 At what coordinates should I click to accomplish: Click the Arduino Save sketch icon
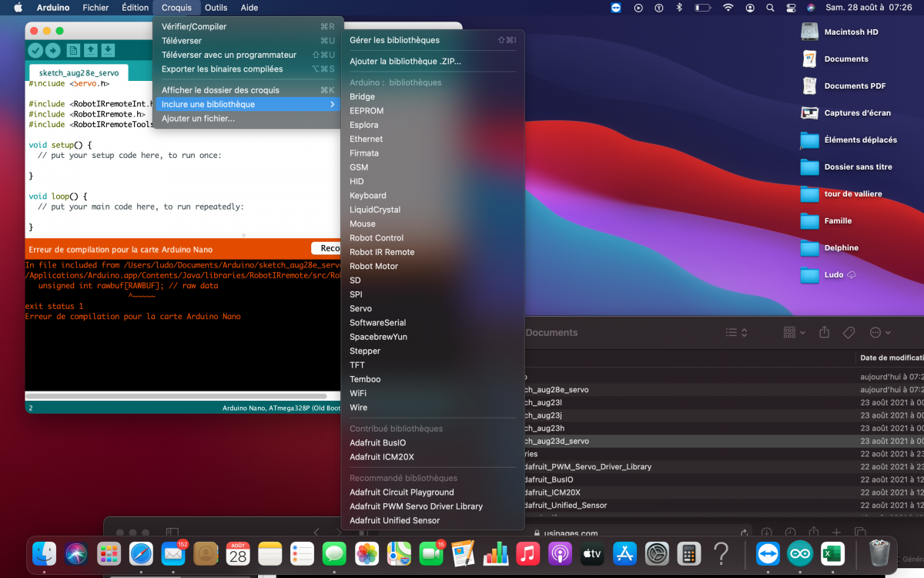coord(108,50)
